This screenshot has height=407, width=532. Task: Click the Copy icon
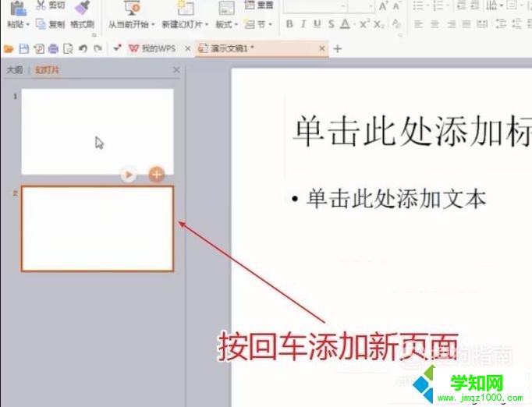pyautogui.click(x=41, y=23)
